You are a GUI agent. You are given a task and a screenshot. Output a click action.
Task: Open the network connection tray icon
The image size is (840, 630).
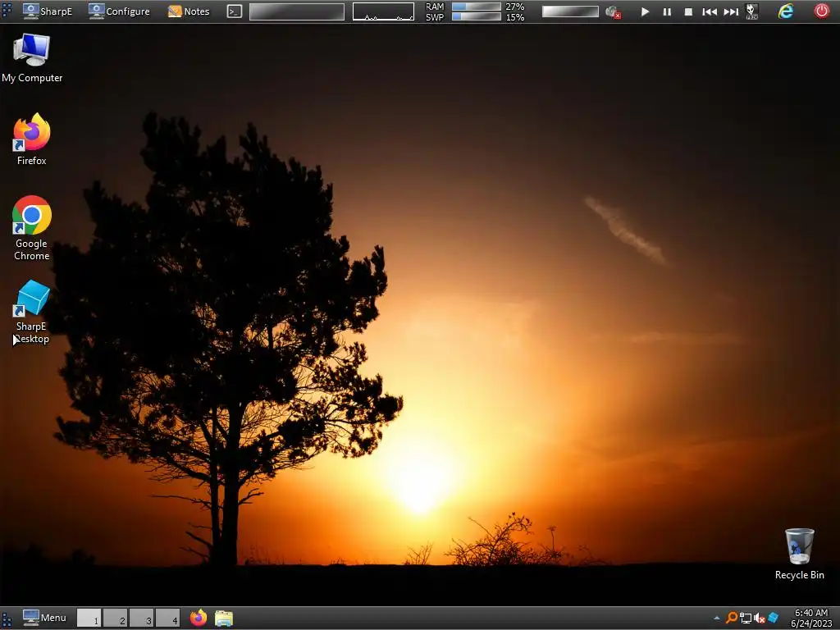coord(745,619)
